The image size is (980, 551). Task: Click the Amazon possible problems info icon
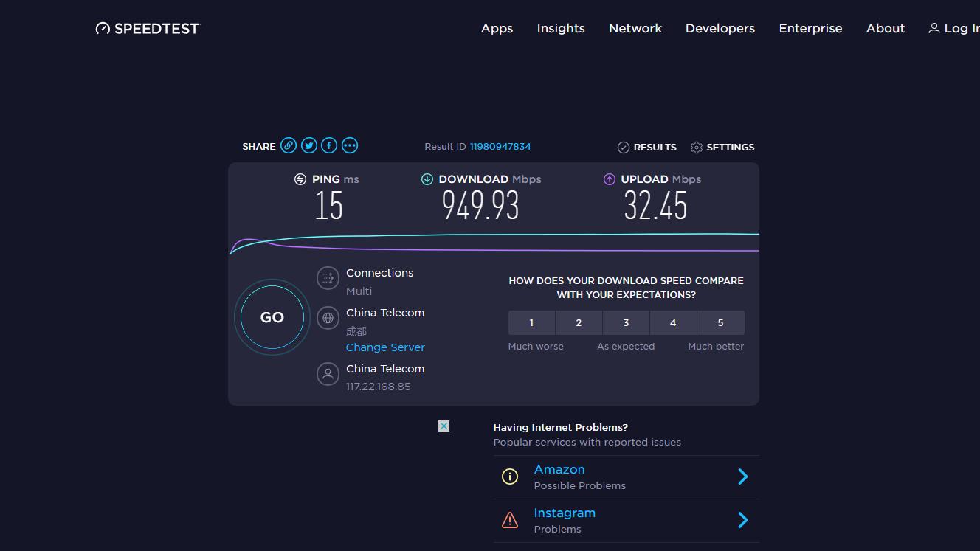click(x=510, y=477)
